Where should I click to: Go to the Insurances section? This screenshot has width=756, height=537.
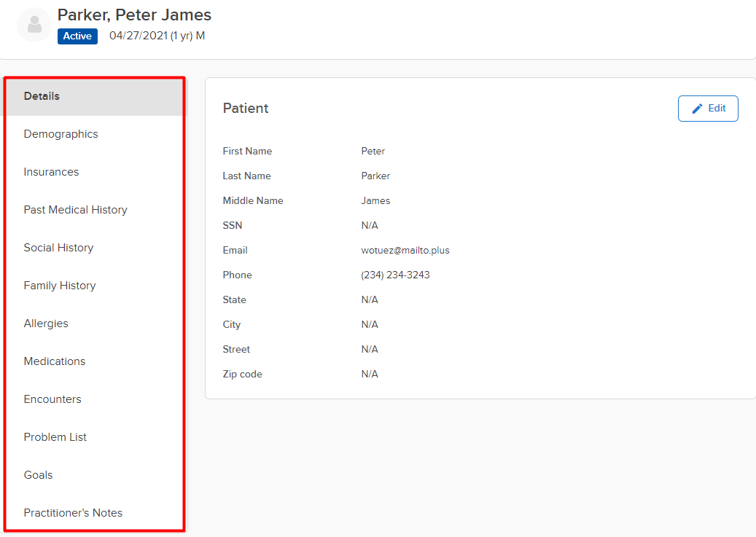click(51, 172)
